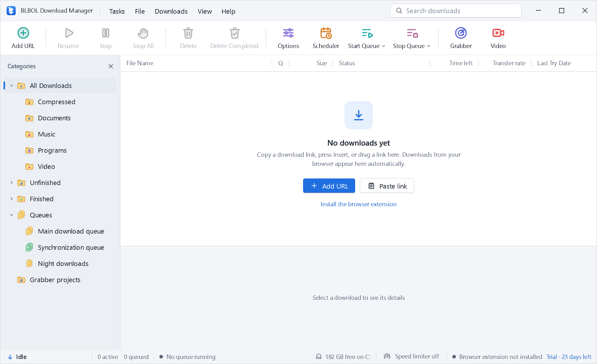Viewport: 597px width, 364px height.
Task: Open the Scheduler calendar icon
Action: point(326,33)
